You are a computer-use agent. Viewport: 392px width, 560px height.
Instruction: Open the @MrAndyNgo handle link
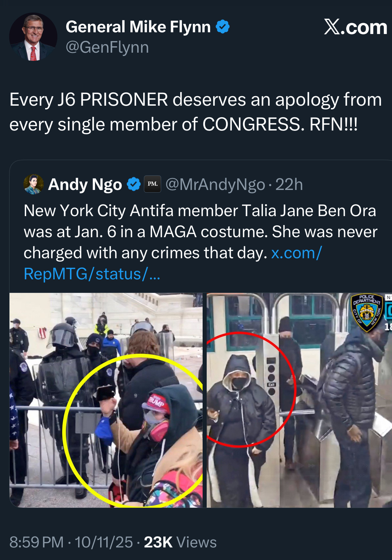(x=215, y=185)
